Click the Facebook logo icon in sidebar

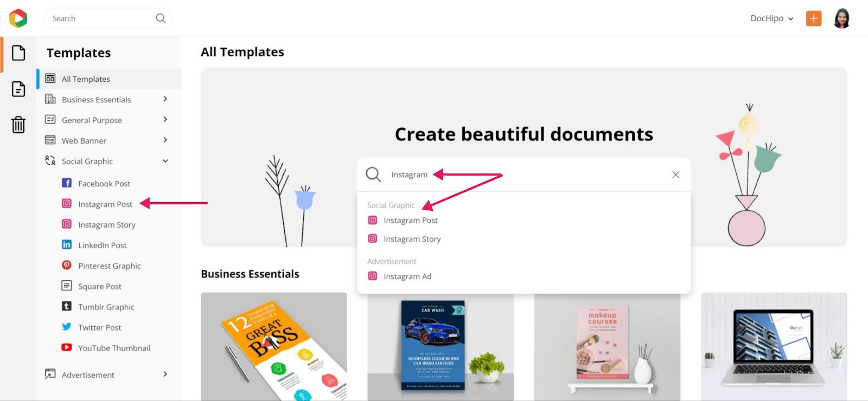pos(67,183)
